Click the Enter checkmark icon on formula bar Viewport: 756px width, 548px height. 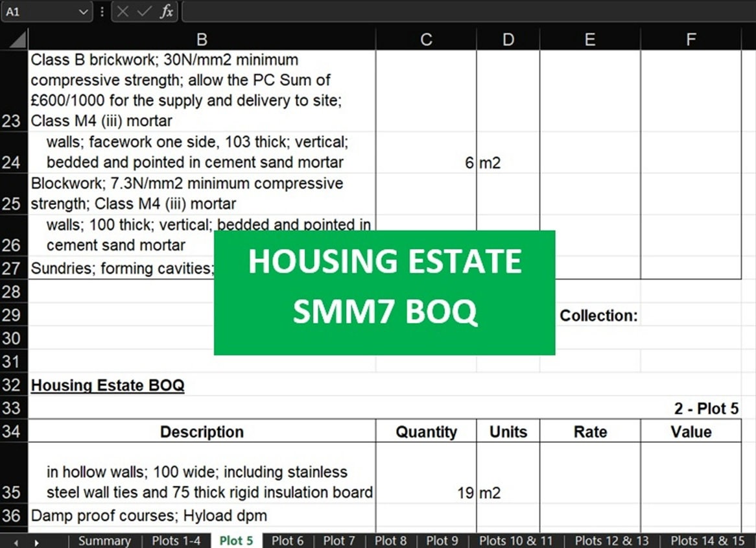point(143,11)
